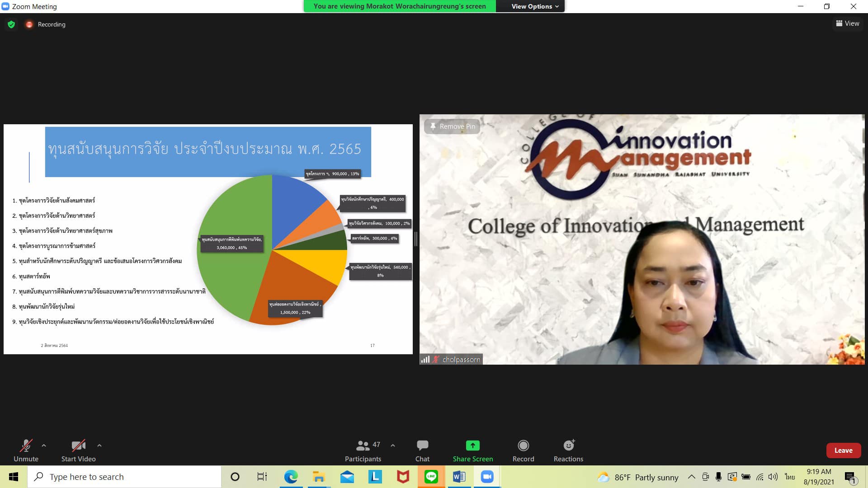Expand video options arrow beside Start Video
The width and height of the screenshot is (868, 488).
click(x=99, y=446)
